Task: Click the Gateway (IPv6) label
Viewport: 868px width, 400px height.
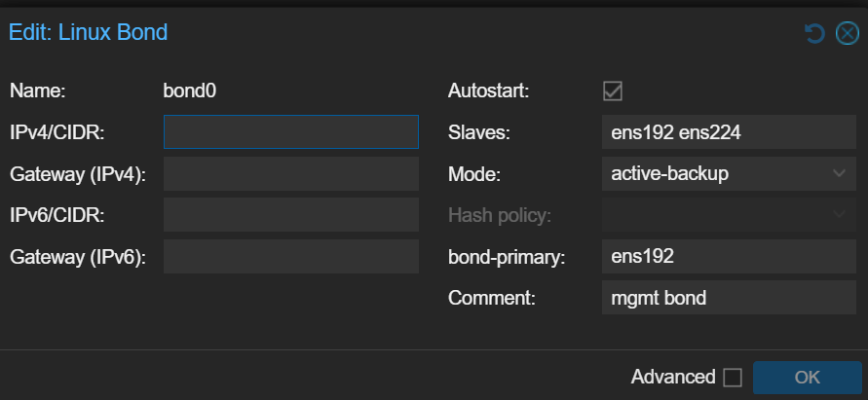Action: coord(78,257)
